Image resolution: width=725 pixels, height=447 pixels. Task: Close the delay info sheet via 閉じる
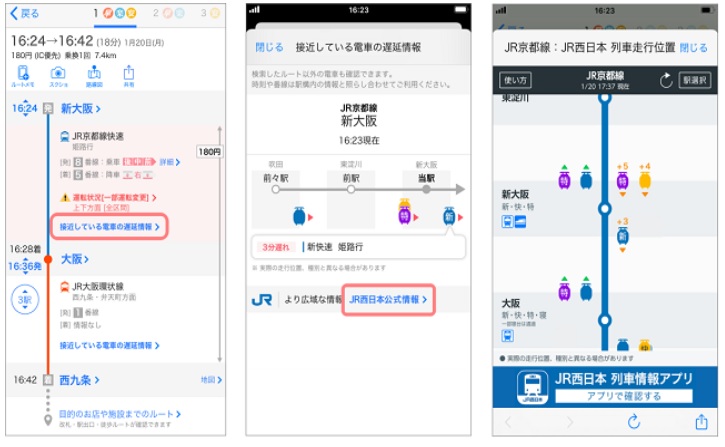269,47
